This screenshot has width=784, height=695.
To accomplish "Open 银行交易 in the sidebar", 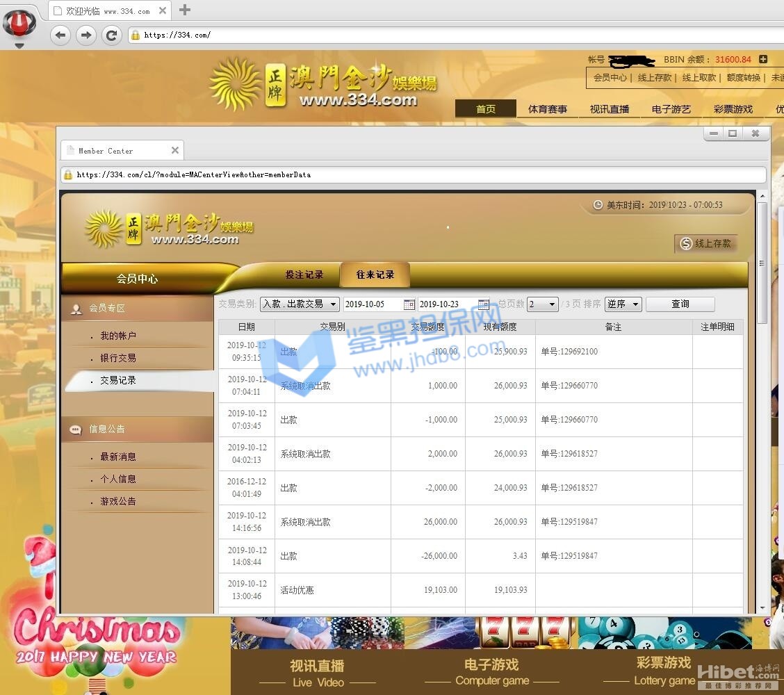I will coord(118,358).
